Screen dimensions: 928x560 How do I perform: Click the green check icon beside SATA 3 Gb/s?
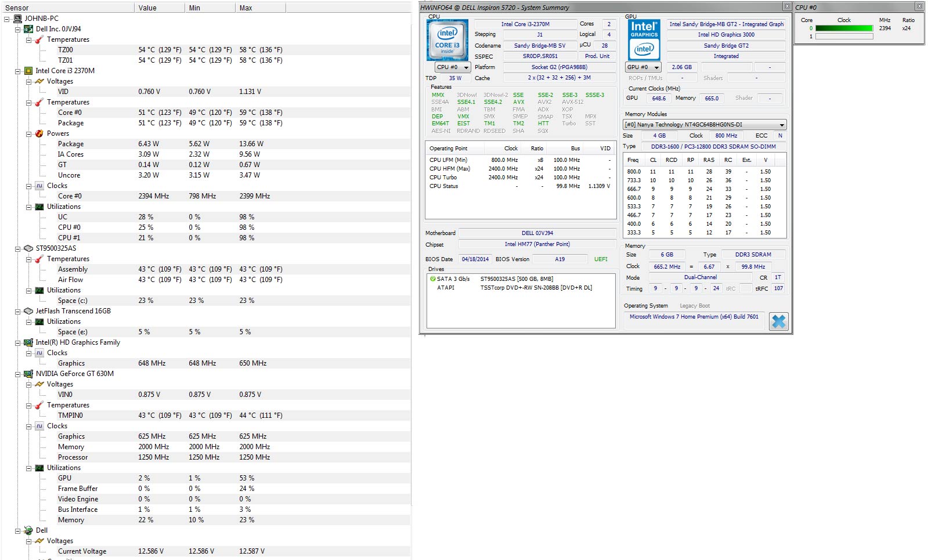[x=432, y=279]
